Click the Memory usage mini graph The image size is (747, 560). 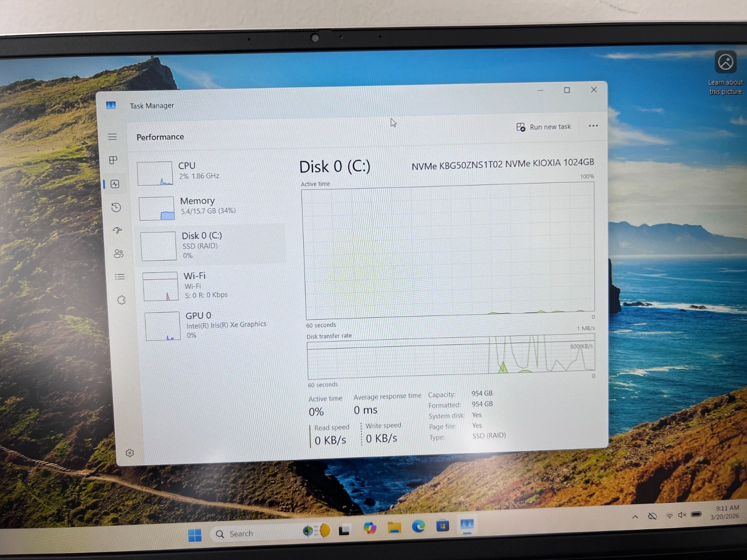157,208
